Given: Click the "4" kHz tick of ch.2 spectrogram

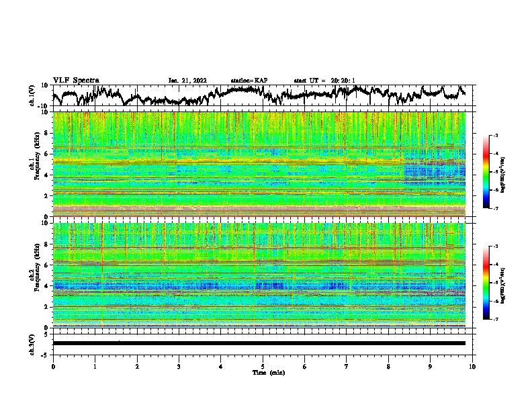Looking at the screenshot, I should (47, 286).
